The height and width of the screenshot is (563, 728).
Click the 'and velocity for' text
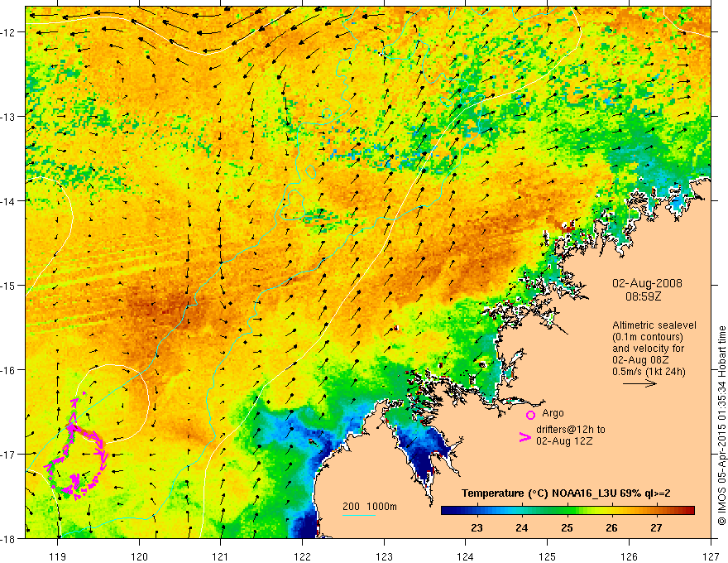click(648, 348)
